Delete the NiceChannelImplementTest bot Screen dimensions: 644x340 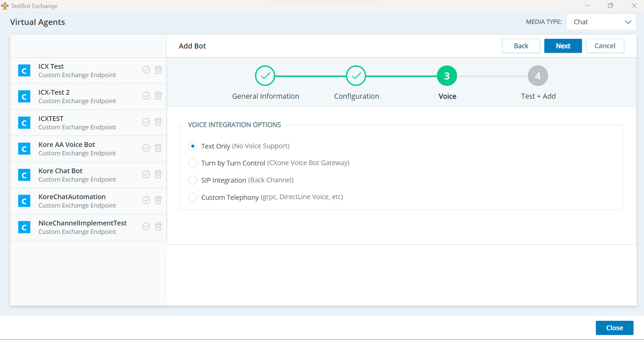158,226
